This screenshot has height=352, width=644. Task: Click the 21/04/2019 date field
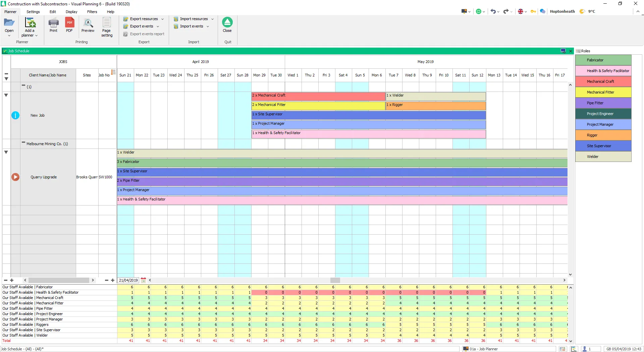point(128,280)
